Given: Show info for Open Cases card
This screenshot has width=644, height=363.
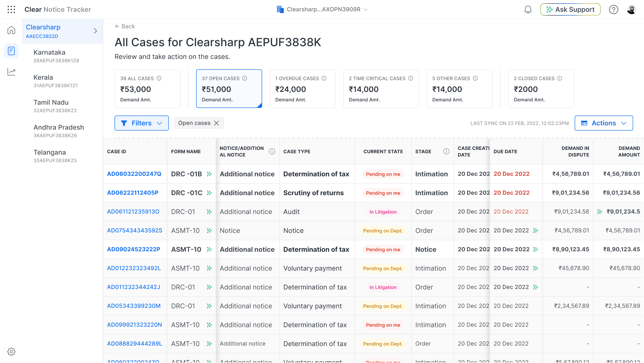Looking at the screenshot, I should coord(245,78).
